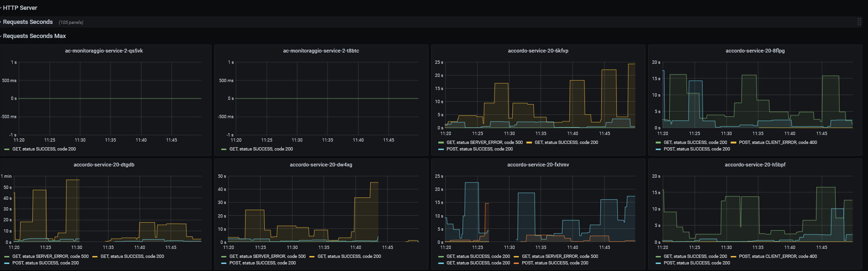
Task: Click yellow CLIENT_ERROR swatch in 8flpg legend
Action: coord(733,143)
